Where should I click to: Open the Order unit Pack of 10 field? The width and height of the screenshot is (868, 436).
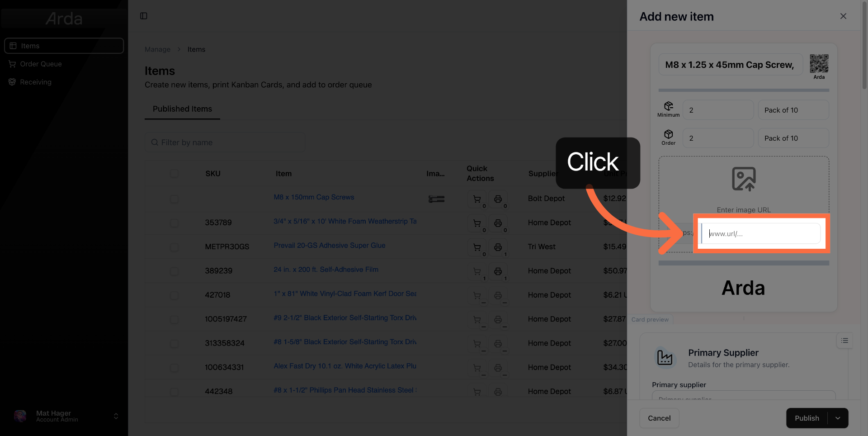tap(793, 138)
